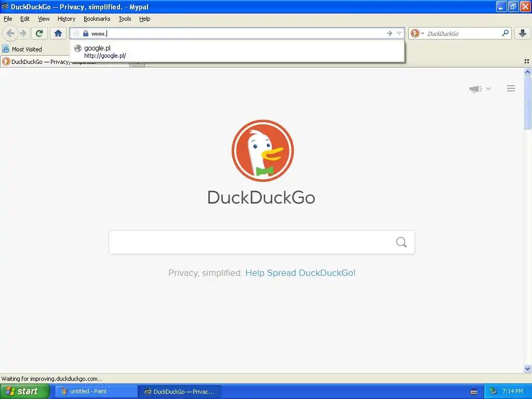Screen dimensions: 532x399
Task: Go back using the back arrow button
Action: (10, 33)
